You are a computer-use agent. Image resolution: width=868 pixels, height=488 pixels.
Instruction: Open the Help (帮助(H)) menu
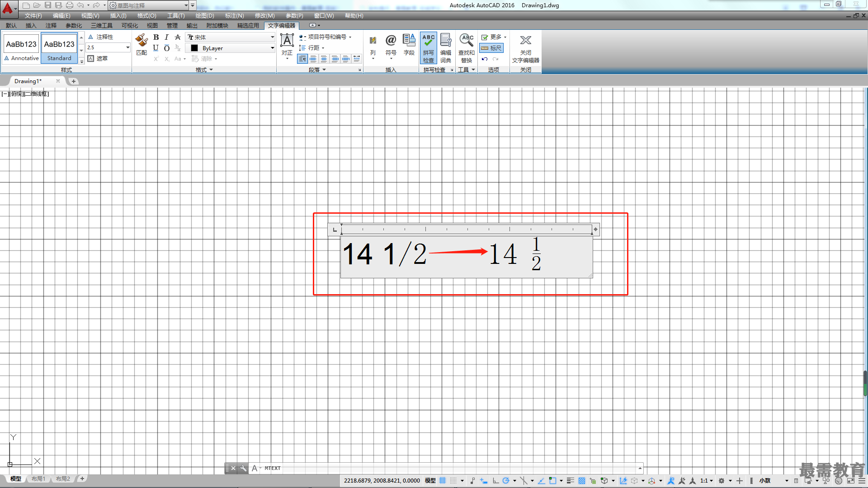pyautogui.click(x=354, y=16)
